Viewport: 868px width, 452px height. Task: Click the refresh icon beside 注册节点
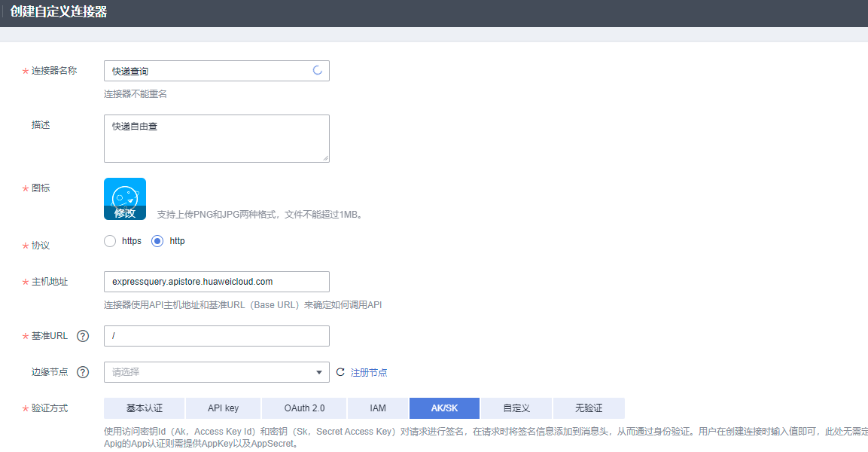click(x=340, y=372)
